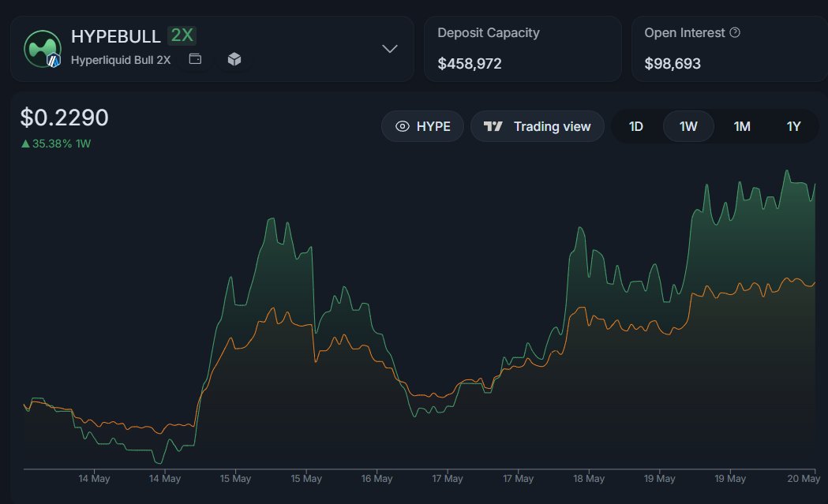Screen dimensions: 828x504
Task: Click the Deposit Capacity label
Action: click(489, 32)
